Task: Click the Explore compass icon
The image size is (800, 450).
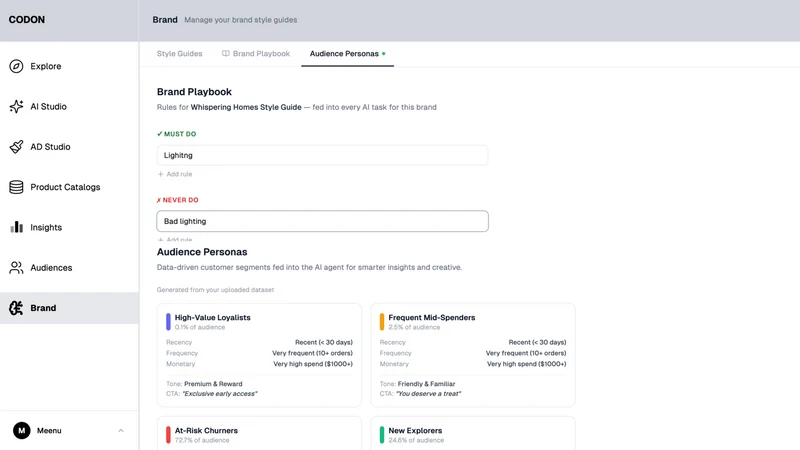Action: pos(16,66)
